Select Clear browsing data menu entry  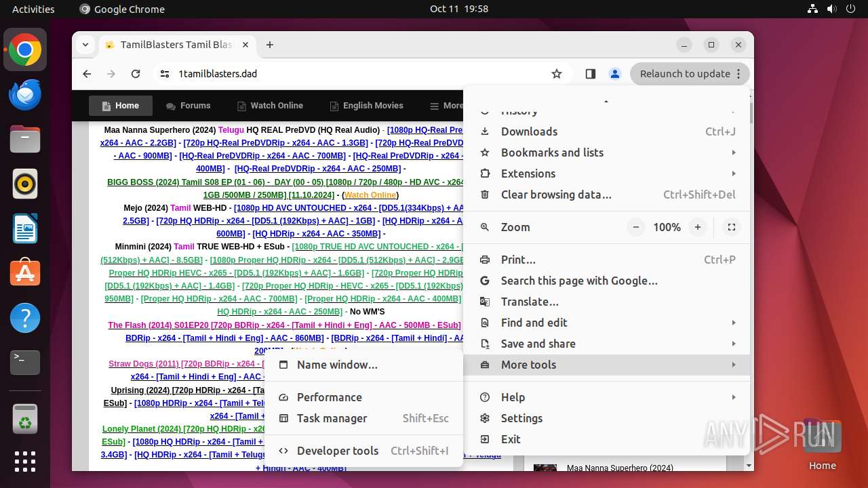pyautogui.click(x=607, y=195)
